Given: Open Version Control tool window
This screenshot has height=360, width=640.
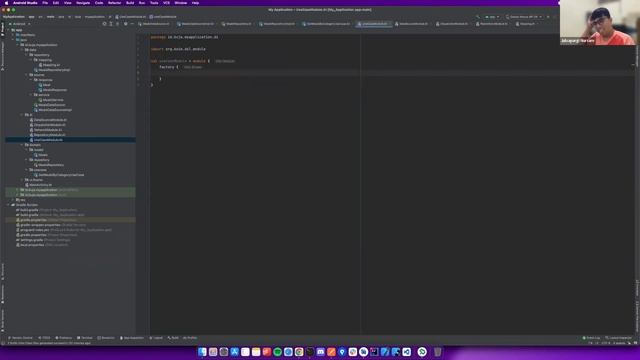Looking at the screenshot, I should [x=20, y=338].
